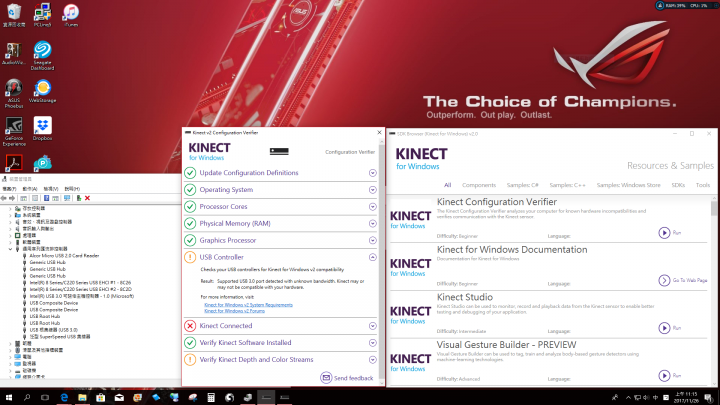Open the 說明(H) menu in Device Manager
The height and width of the screenshot is (405, 720).
72,189
